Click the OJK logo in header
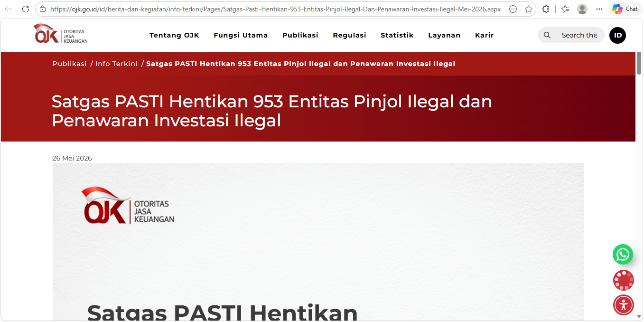Image resolution: width=644 pixels, height=322 pixels. point(60,34)
